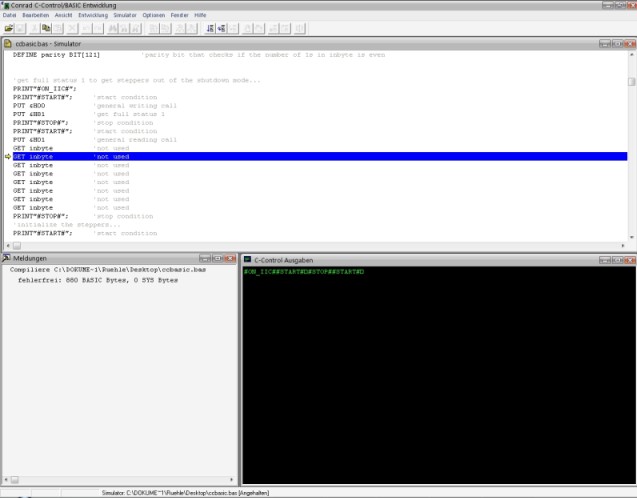The width and height of the screenshot is (637, 498).
Task: Click the C-Control Ausgaben title text
Action: 284,260
